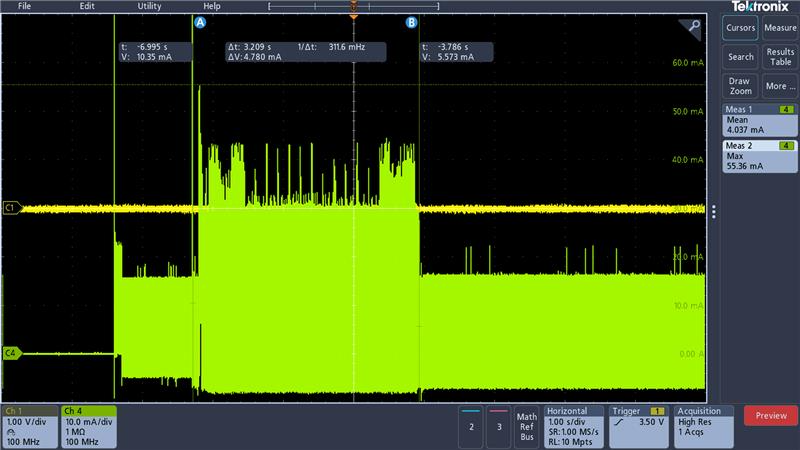Open the More... options

(x=780, y=86)
